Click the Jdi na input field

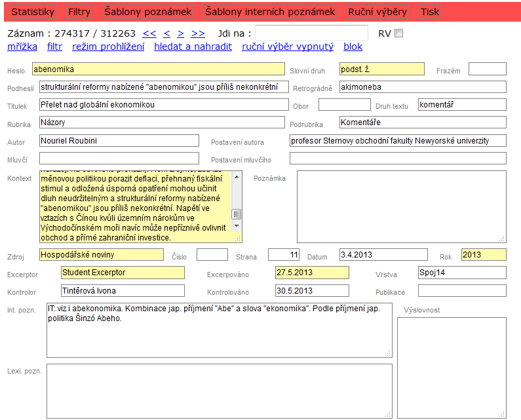click(x=311, y=33)
